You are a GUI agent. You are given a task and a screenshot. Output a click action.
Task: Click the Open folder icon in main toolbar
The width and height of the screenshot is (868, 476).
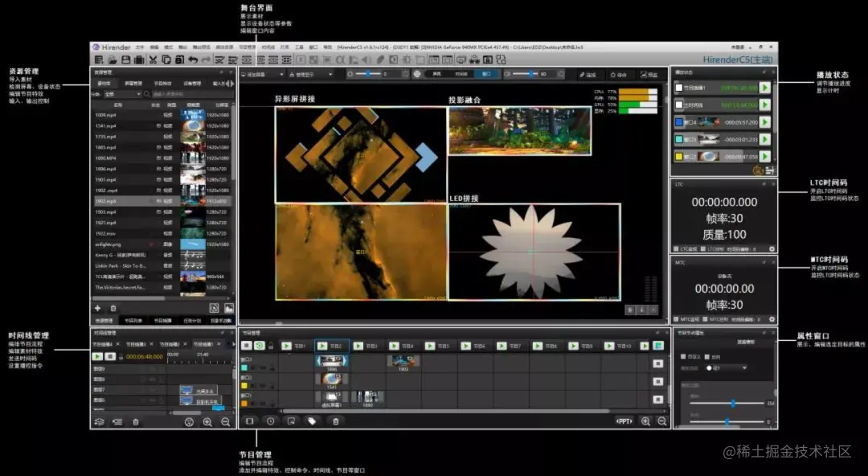(x=113, y=59)
